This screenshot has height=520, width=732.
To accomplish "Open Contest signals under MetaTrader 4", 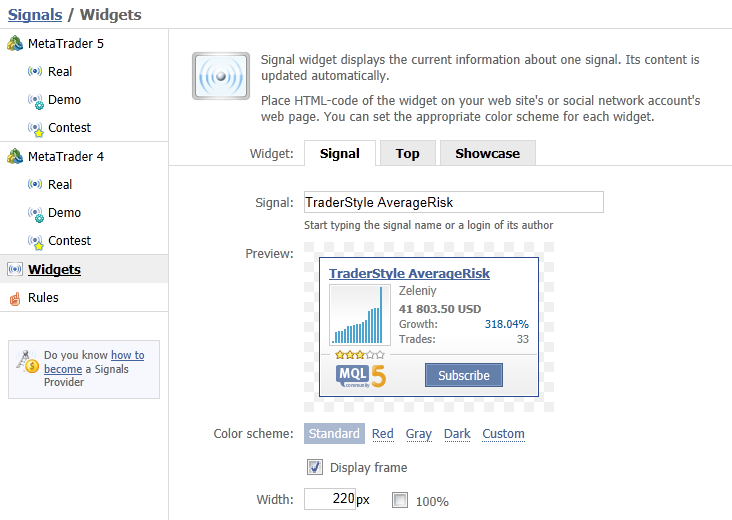I will (70, 240).
